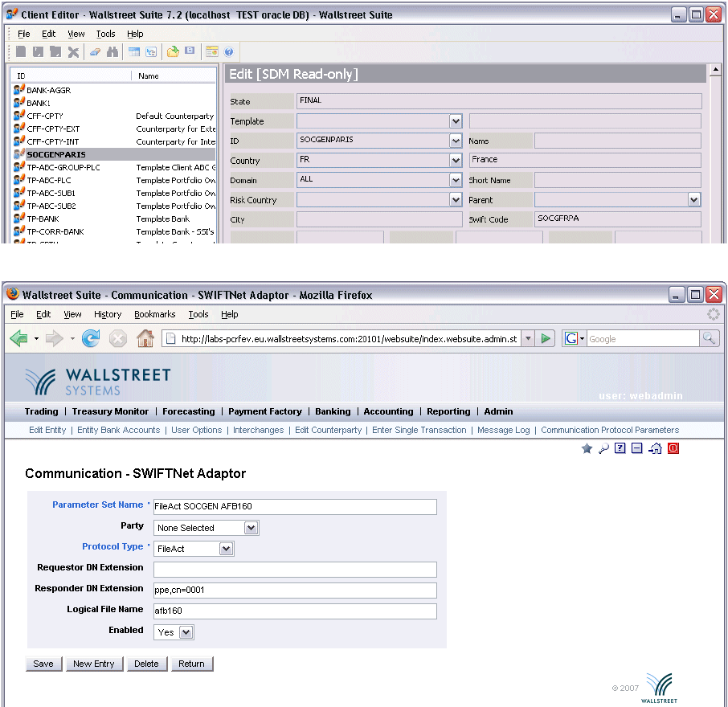Select the TP-CORR-BANK row in client list
Screen dimensions: 728x707
[114, 231]
